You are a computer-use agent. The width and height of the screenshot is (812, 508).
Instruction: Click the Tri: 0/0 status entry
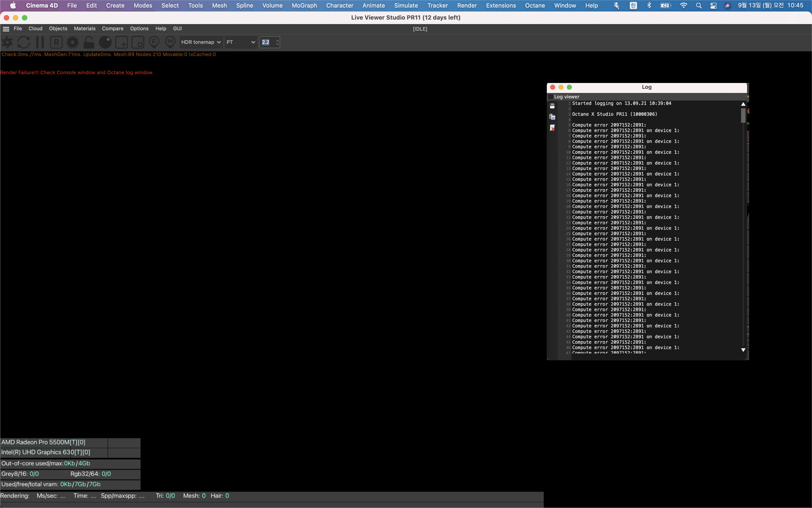click(x=165, y=496)
